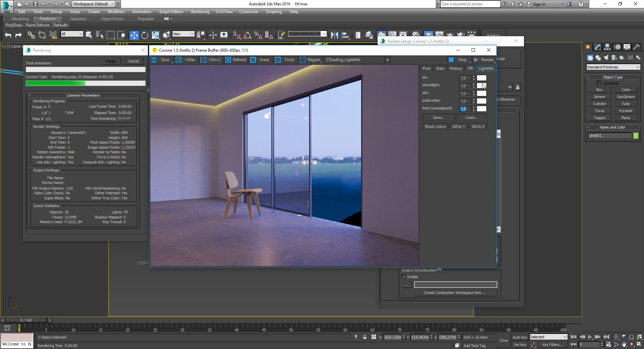Switch to the Post tab
This screenshot has width=644, height=349.
[426, 68]
